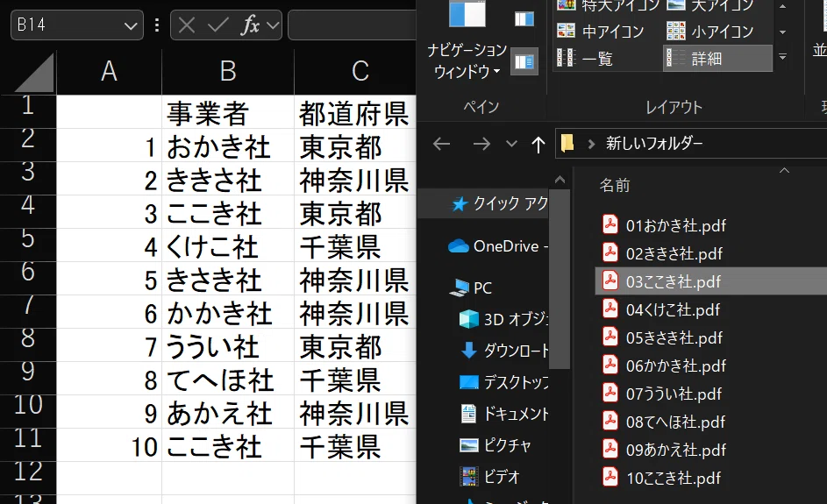The width and height of the screenshot is (827, 504).
Task: Toggle the details pane icon
Action: pos(524,61)
